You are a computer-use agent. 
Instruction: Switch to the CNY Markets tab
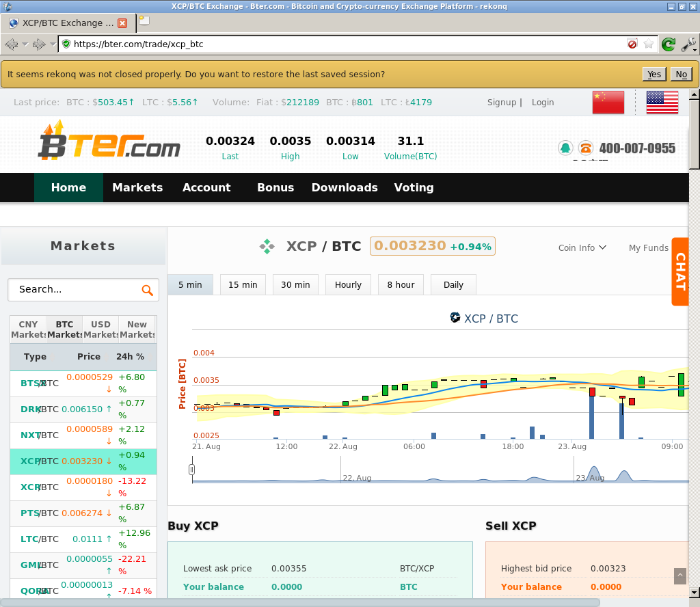pyautogui.click(x=28, y=329)
